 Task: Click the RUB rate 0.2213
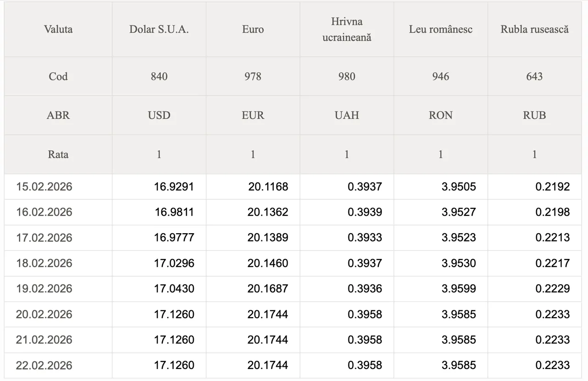[x=553, y=238]
